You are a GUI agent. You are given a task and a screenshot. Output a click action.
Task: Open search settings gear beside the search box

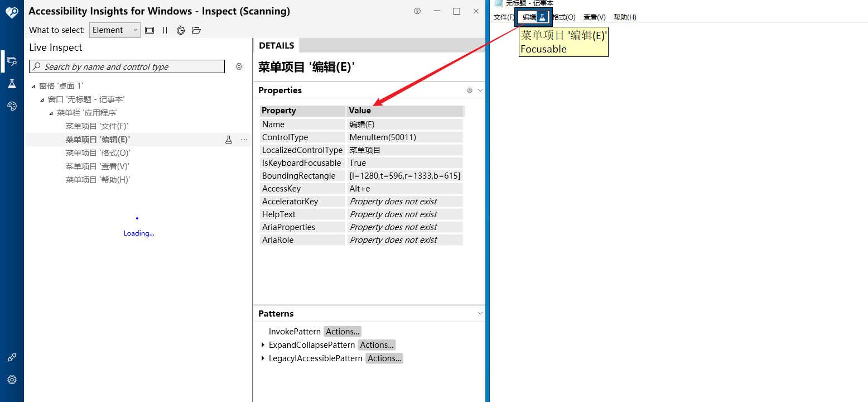[239, 66]
